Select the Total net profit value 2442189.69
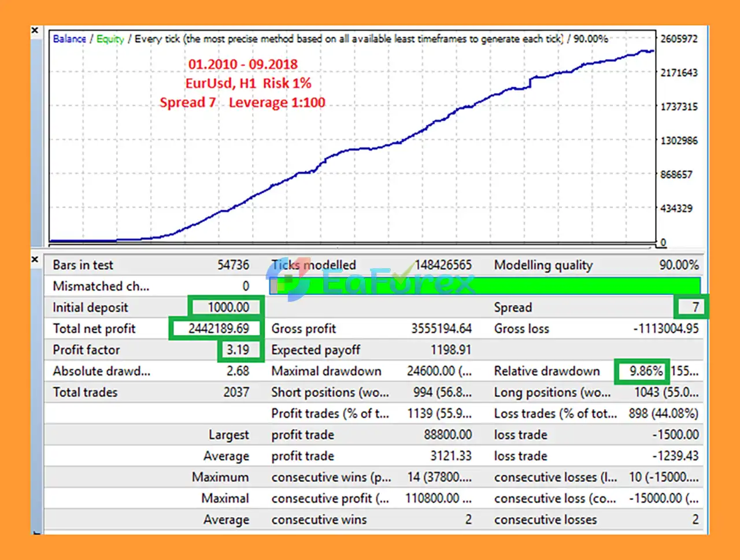 tap(218, 329)
